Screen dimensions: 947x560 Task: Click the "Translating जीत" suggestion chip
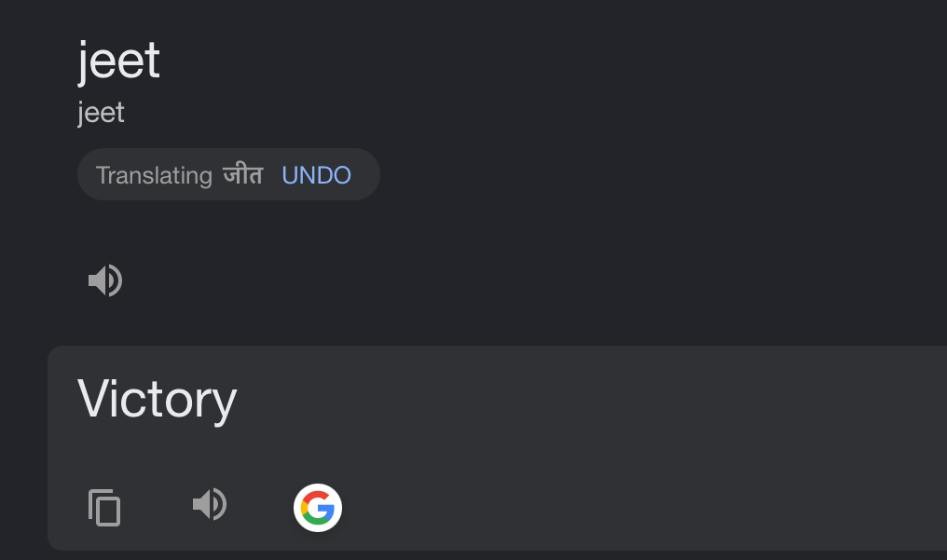[x=179, y=175]
